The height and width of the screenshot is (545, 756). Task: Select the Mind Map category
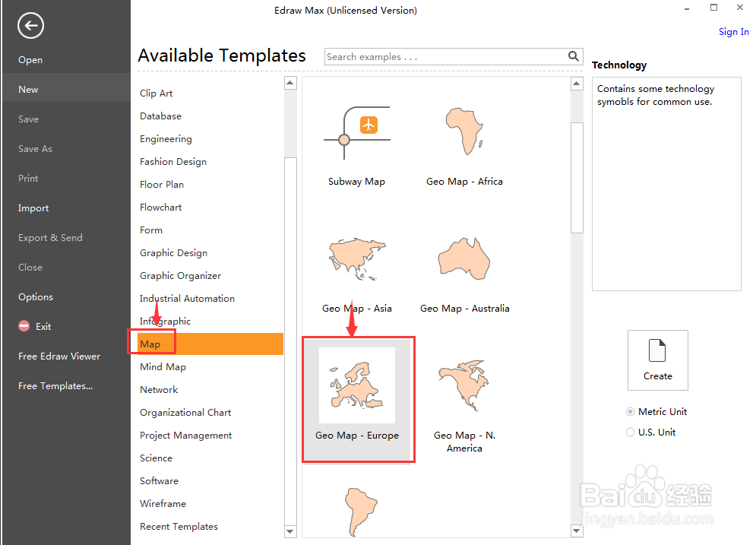pyautogui.click(x=163, y=366)
